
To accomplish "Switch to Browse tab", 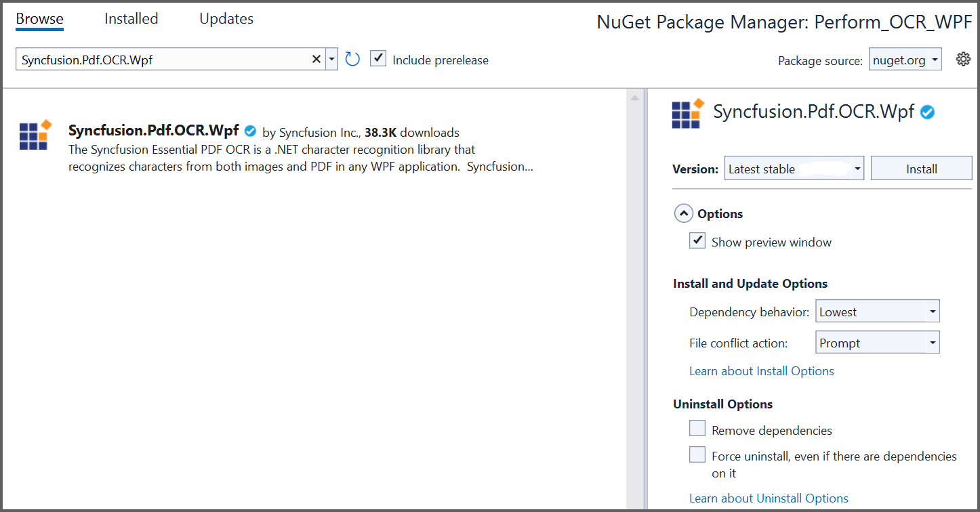I will 39,19.
